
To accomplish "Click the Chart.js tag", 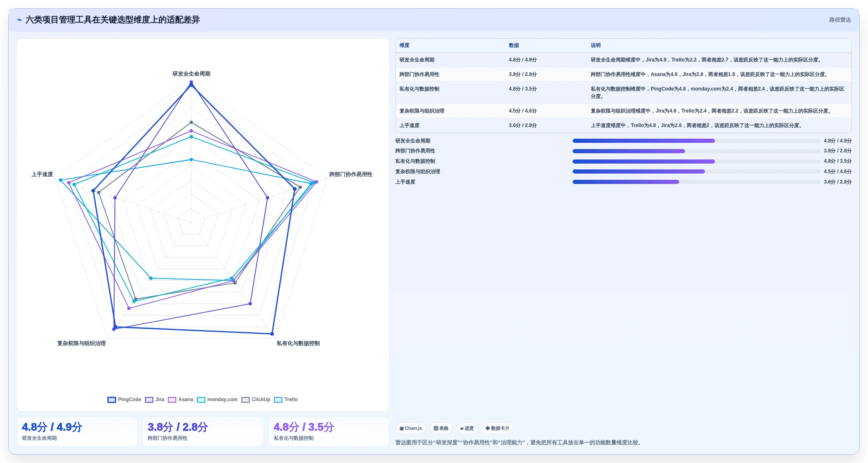I will (411, 428).
